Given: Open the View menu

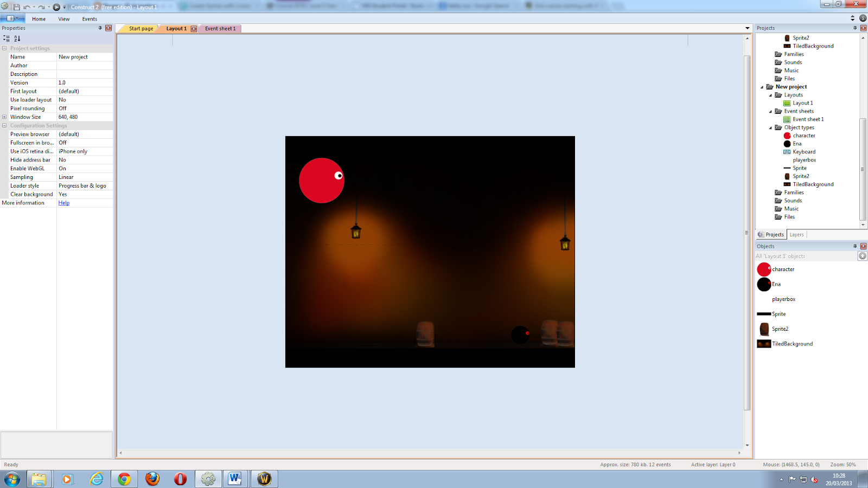Looking at the screenshot, I should tap(63, 18).
